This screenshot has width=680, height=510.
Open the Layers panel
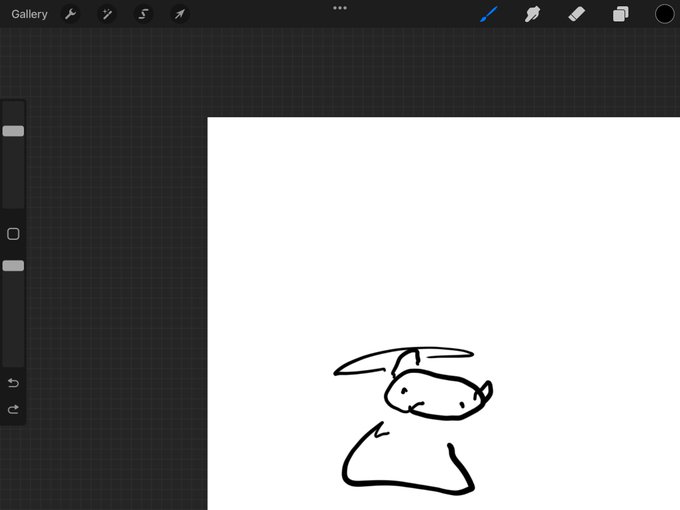pyautogui.click(x=621, y=14)
